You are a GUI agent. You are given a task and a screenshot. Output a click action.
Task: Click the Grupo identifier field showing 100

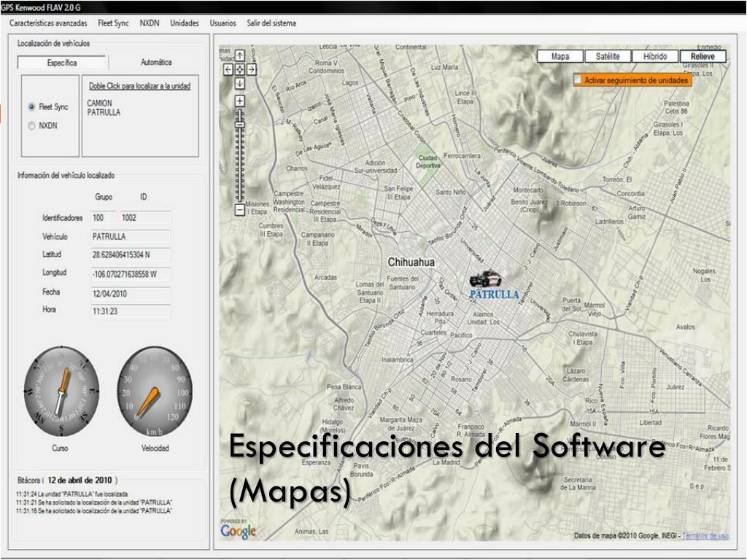[104, 217]
